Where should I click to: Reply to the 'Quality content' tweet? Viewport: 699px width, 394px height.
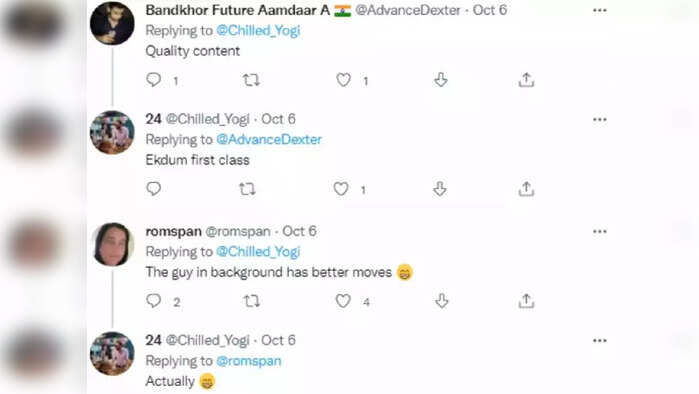(153, 80)
